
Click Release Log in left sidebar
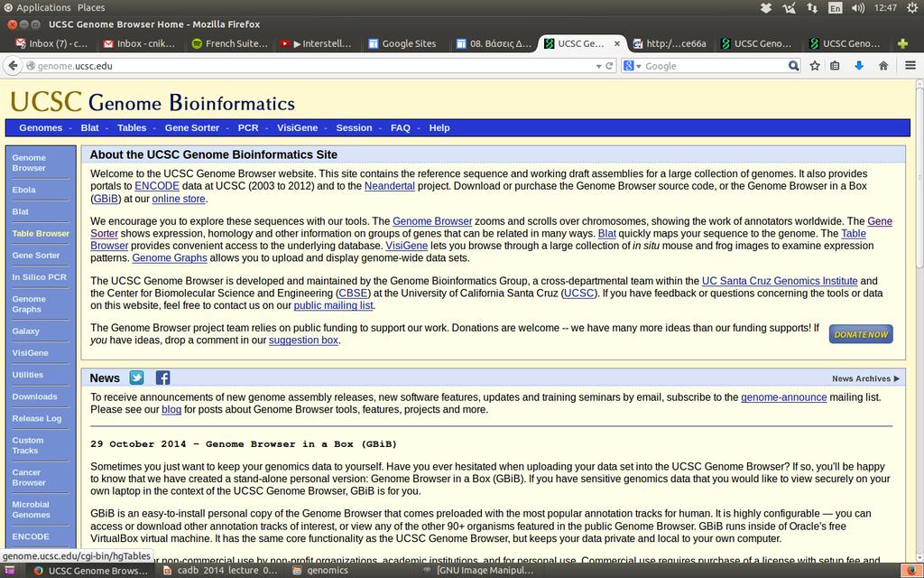pos(36,418)
